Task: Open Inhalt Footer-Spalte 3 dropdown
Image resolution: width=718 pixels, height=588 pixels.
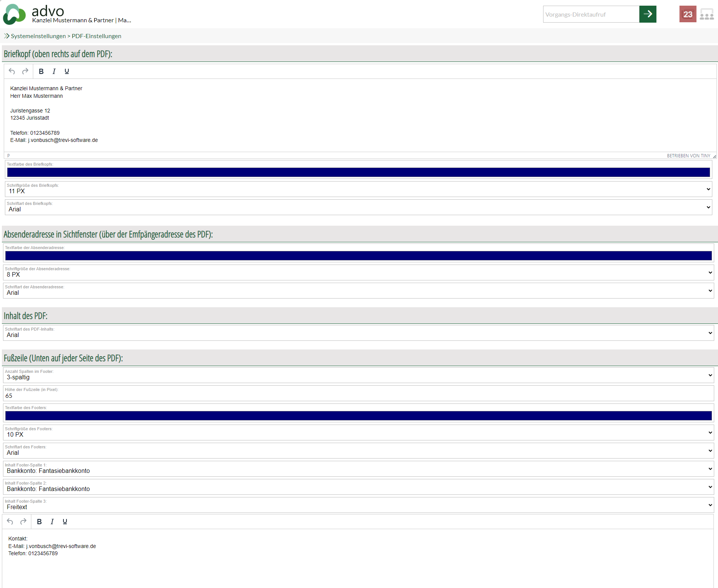Action: click(x=358, y=505)
